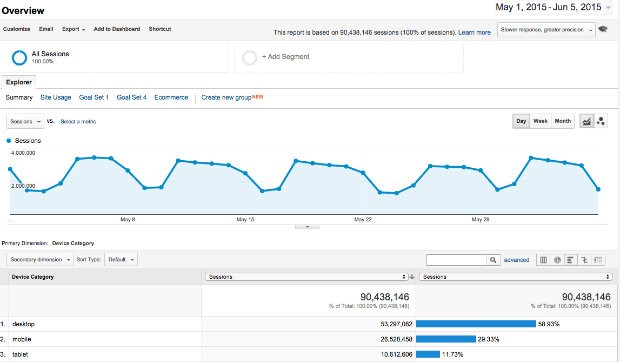Open the date range picker
The height and width of the screenshot is (362, 620).
554,7
